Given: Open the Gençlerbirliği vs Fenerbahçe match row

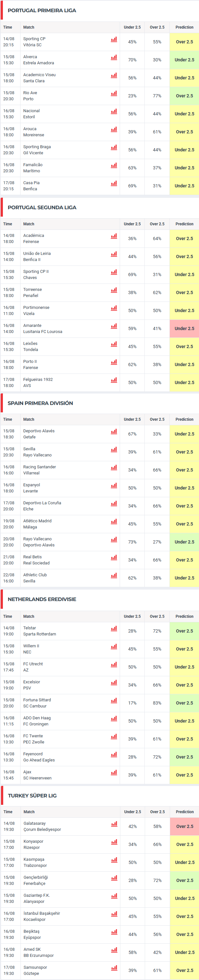Looking at the screenshot, I should (x=100, y=880).
